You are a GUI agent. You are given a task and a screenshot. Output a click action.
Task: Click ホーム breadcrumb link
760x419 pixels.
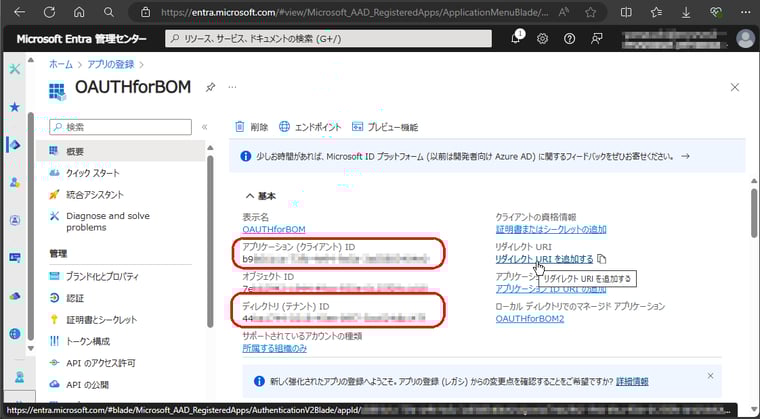coord(61,64)
